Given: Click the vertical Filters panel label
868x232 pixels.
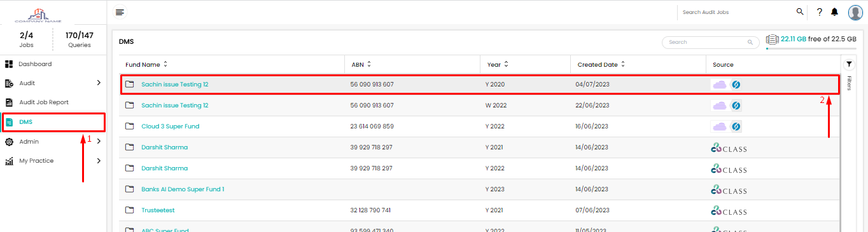Looking at the screenshot, I should click(x=849, y=84).
